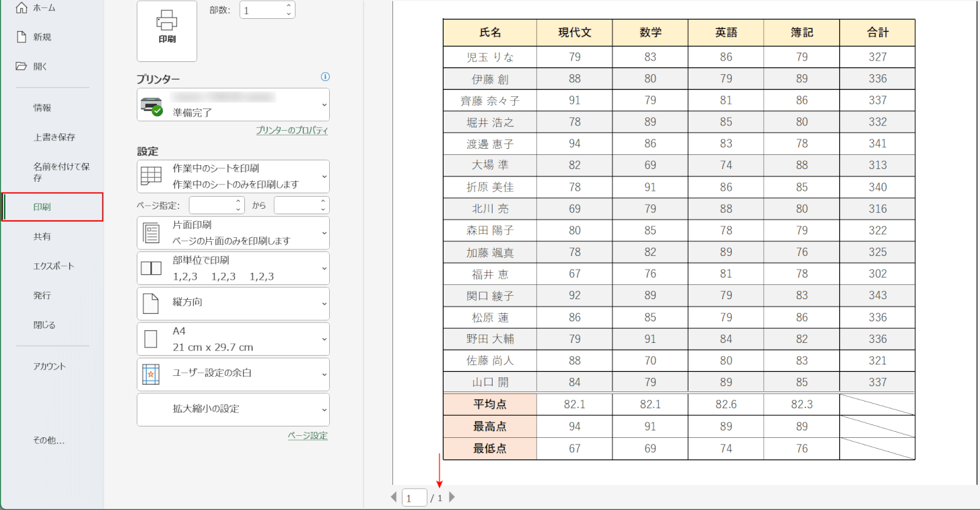Screen dimensions: 980x510
Task: Open the Page Setup (ページ設定) link
Action: [x=308, y=436]
